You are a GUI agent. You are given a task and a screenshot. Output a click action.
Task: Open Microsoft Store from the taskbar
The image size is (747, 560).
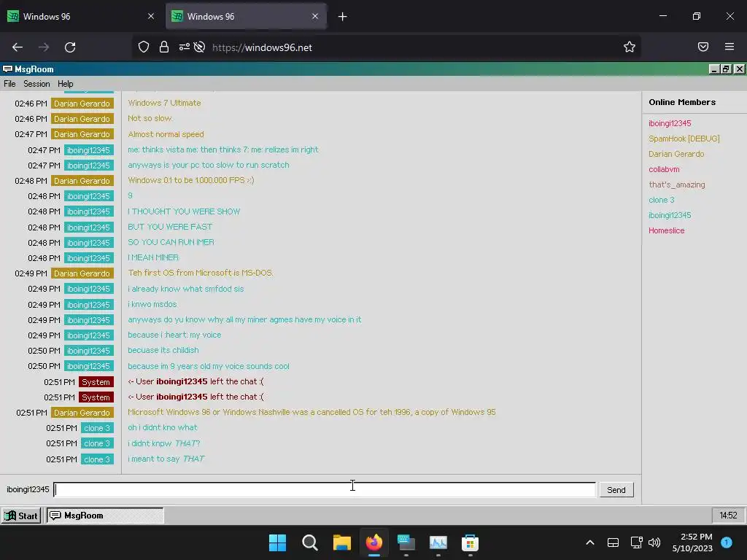[x=471, y=542]
